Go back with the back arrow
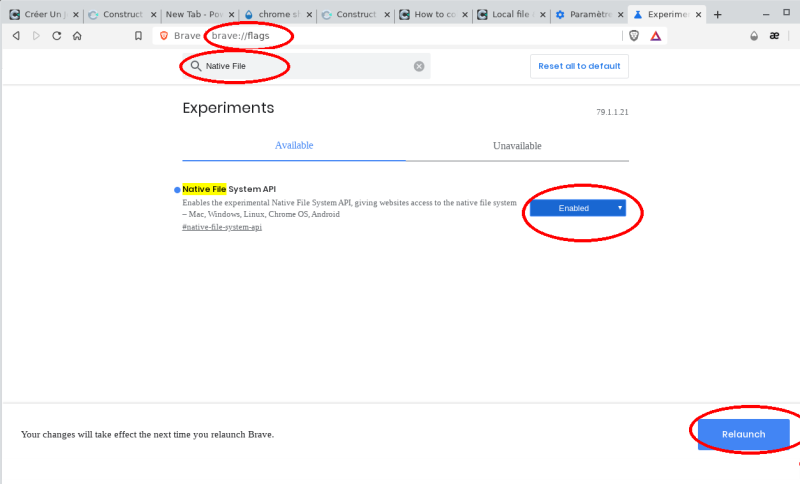The height and width of the screenshot is (484, 800). tap(16, 36)
